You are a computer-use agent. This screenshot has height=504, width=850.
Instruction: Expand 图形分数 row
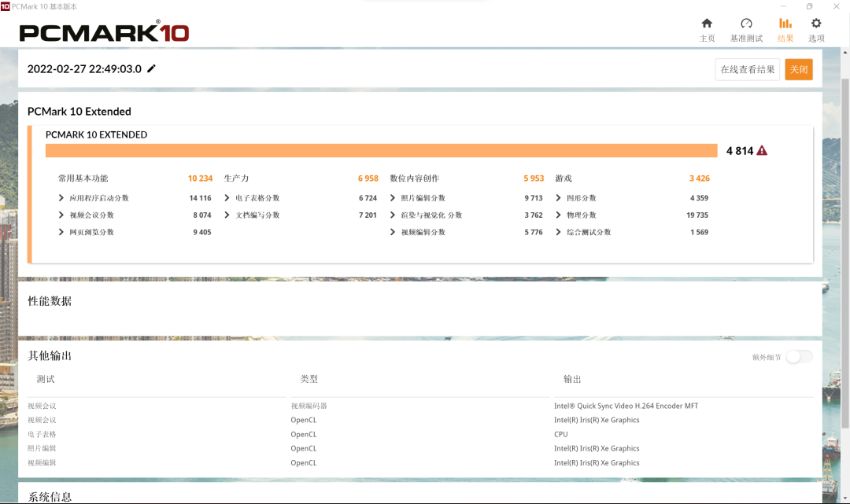pos(558,197)
